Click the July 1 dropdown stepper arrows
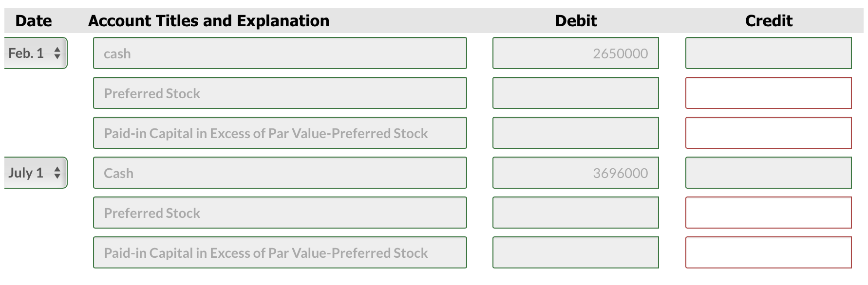The width and height of the screenshot is (868, 285). 58,173
